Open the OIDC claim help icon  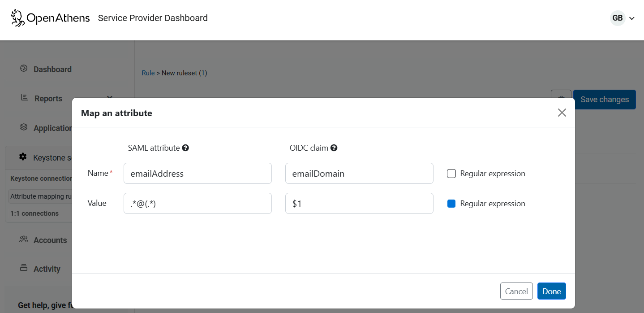[x=334, y=148]
